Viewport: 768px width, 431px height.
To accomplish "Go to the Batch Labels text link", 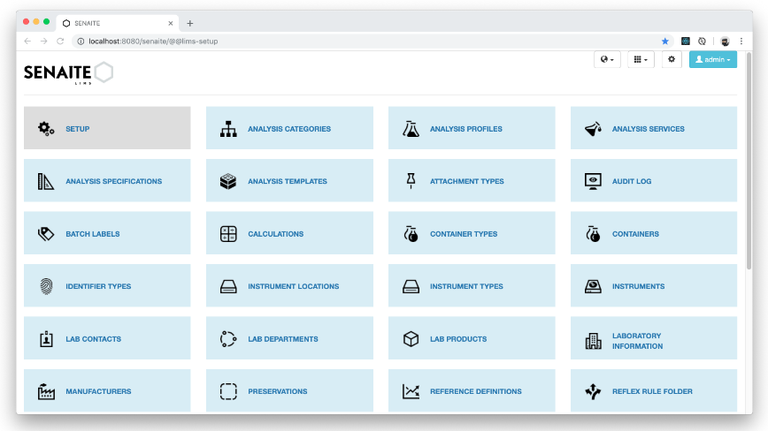I will (93, 234).
